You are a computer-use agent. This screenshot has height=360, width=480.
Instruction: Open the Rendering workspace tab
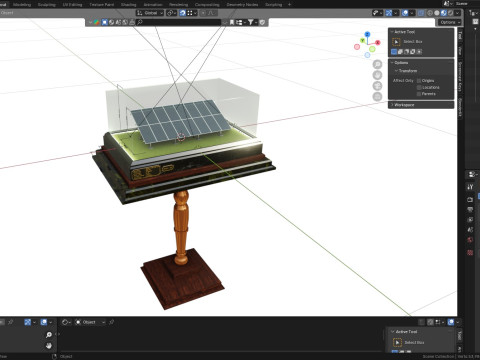coord(178,5)
